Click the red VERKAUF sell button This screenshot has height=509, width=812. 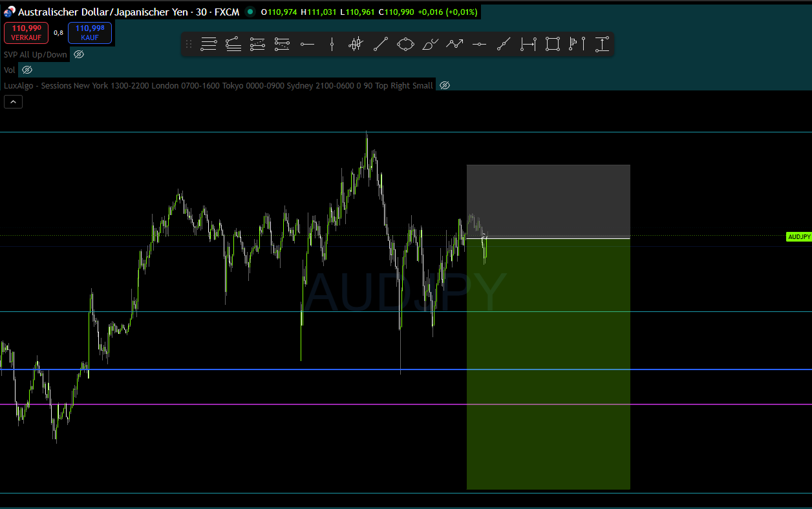click(x=26, y=33)
